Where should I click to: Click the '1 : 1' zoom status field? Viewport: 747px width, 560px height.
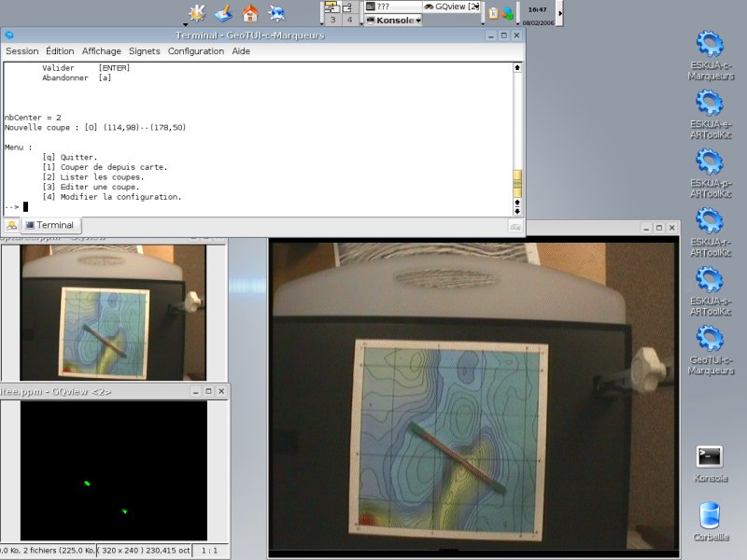tap(209, 551)
